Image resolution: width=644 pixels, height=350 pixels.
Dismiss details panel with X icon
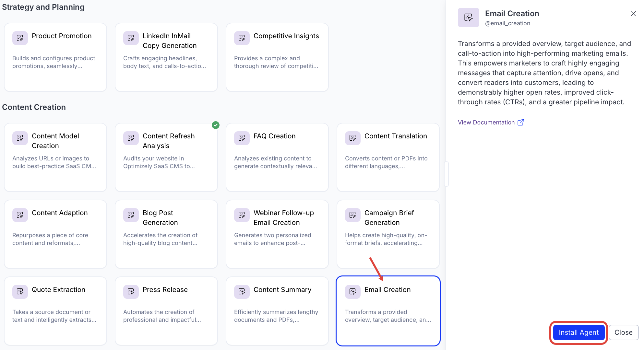pos(633,14)
